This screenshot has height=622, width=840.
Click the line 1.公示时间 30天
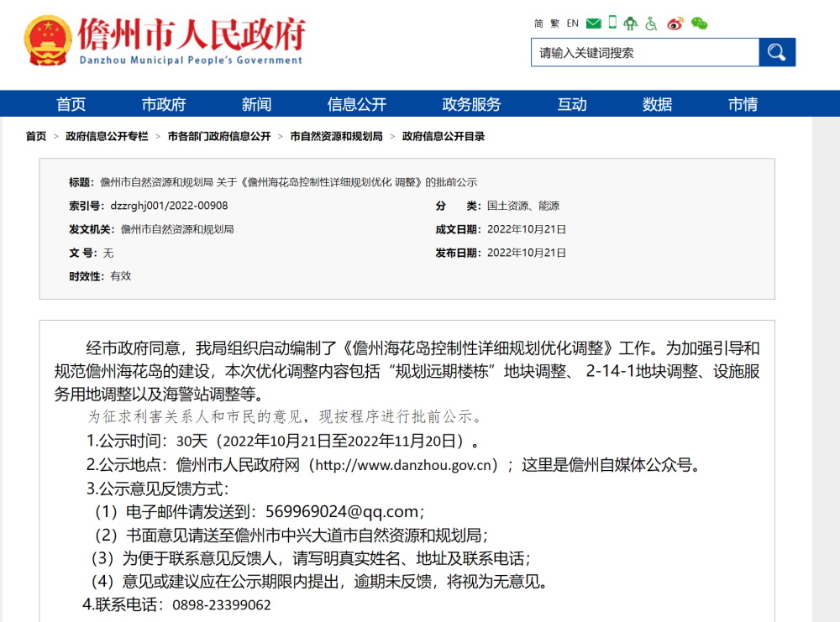pyautogui.click(x=282, y=441)
